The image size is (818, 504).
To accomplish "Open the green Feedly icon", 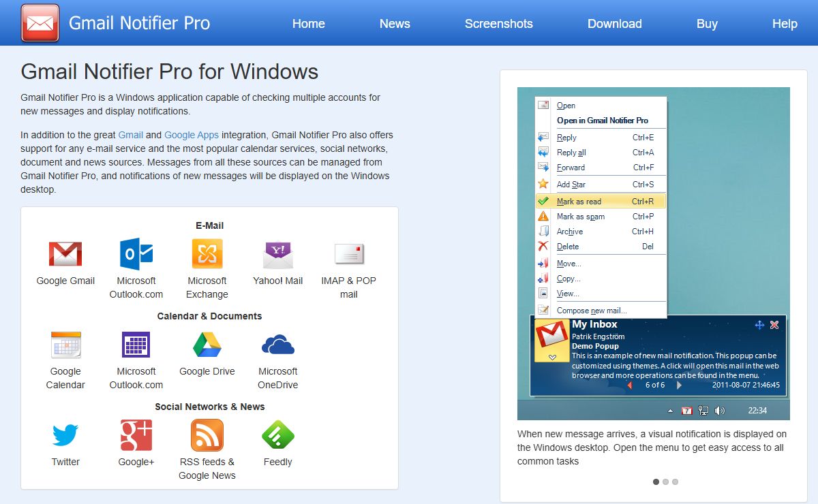I will (278, 435).
